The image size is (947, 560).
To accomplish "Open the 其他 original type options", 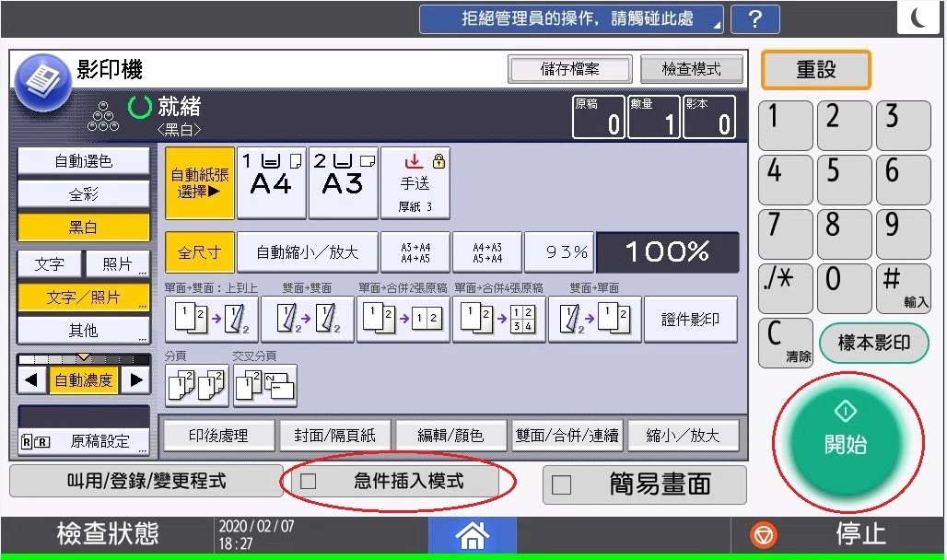I will [x=83, y=330].
